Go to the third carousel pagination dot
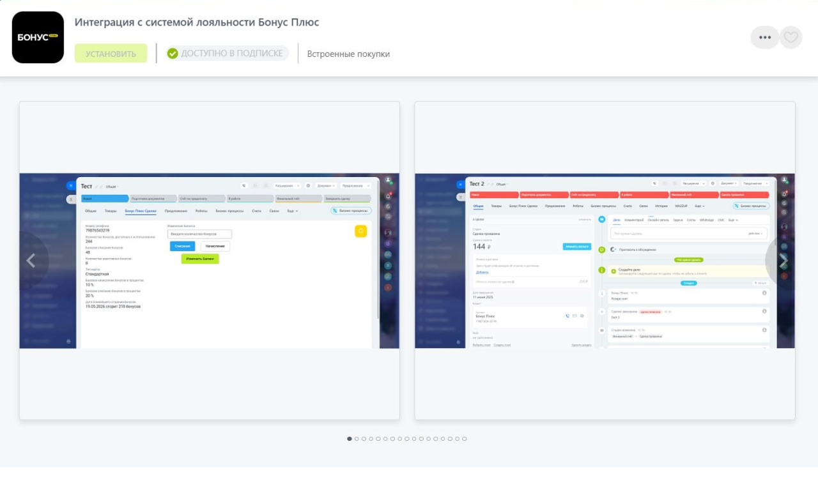This screenshot has height=504, width=818. click(364, 439)
